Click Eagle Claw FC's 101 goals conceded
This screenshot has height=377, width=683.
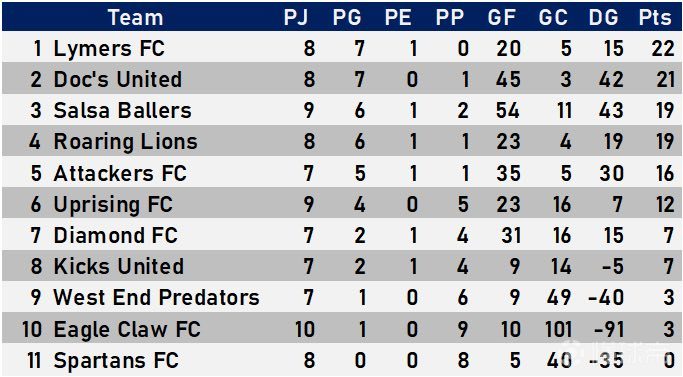coord(558,329)
